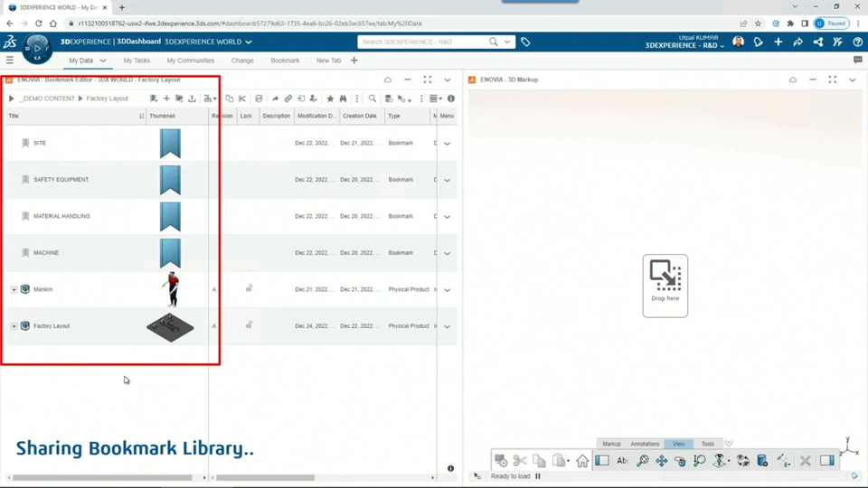Toggle the favorite heart beside the Tools tab
The image size is (868, 488).
pyautogui.click(x=729, y=444)
